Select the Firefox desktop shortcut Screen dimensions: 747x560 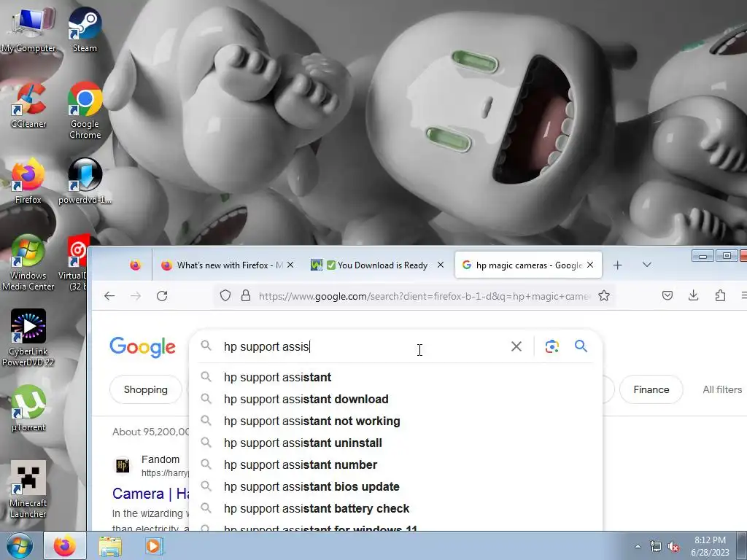coord(28,182)
